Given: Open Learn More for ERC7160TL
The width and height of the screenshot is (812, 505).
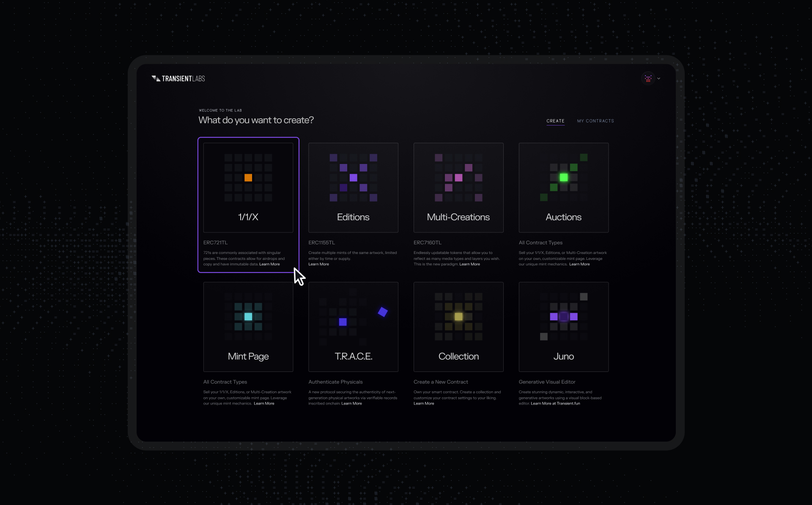Looking at the screenshot, I should 469,264.
